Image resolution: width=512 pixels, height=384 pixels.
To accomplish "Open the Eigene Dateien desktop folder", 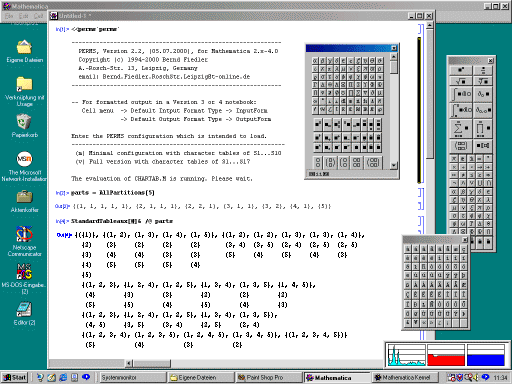I will 24,51.
